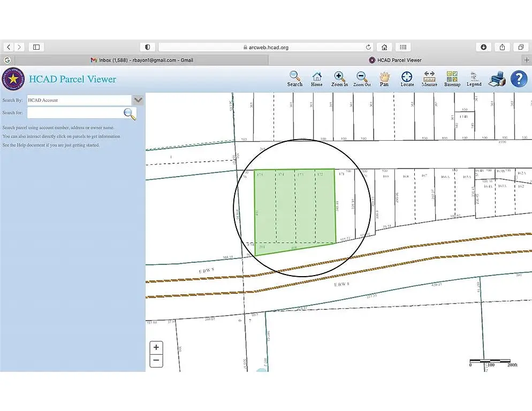The image size is (532, 411).
Task: Activate the Pan hand tool
Action: tap(384, 79)
